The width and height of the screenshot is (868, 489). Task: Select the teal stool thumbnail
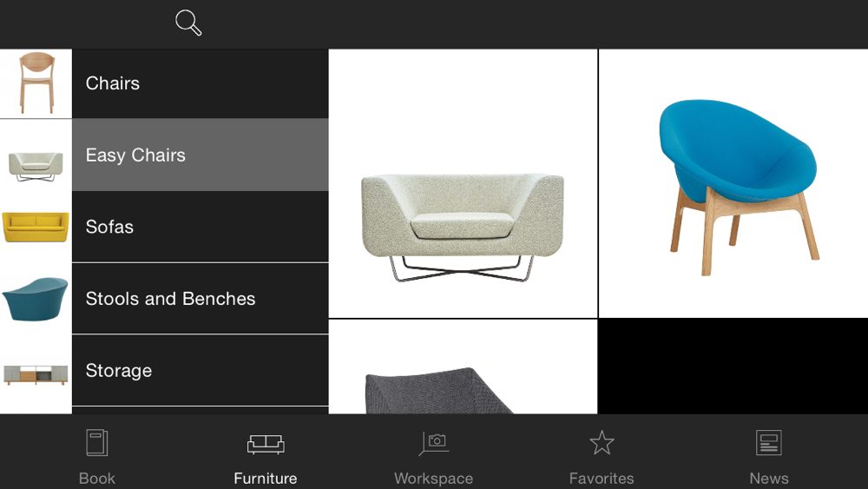click(36, 299)
